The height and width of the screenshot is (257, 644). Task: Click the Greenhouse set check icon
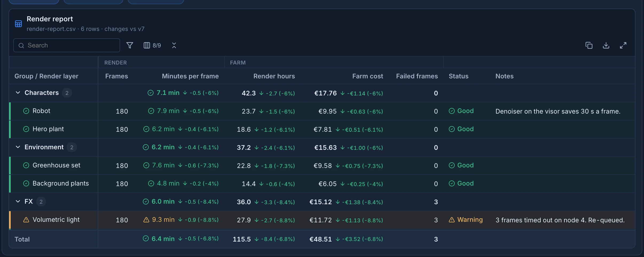click(x=26, y=165)
